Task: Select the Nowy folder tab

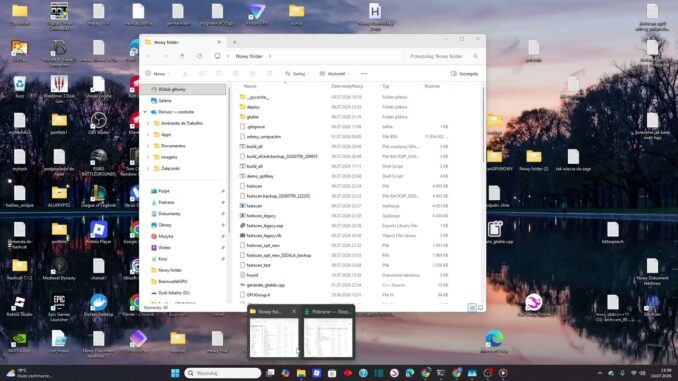Action: point(183,42)
